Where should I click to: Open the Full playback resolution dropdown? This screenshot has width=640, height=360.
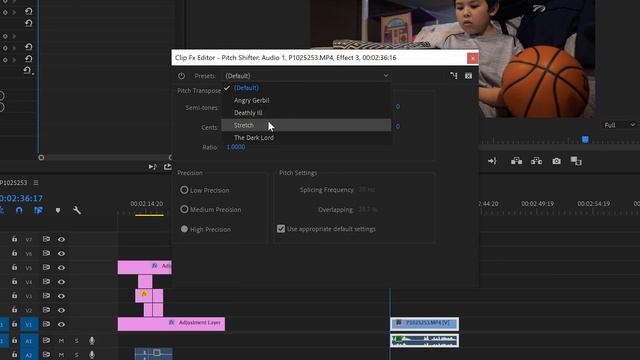click(x=619, y=125)
